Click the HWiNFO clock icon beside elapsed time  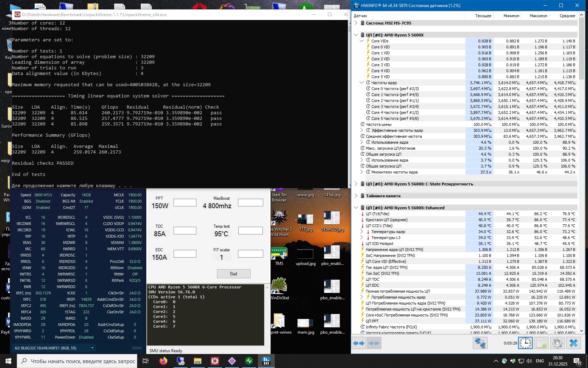click(525, 343)
